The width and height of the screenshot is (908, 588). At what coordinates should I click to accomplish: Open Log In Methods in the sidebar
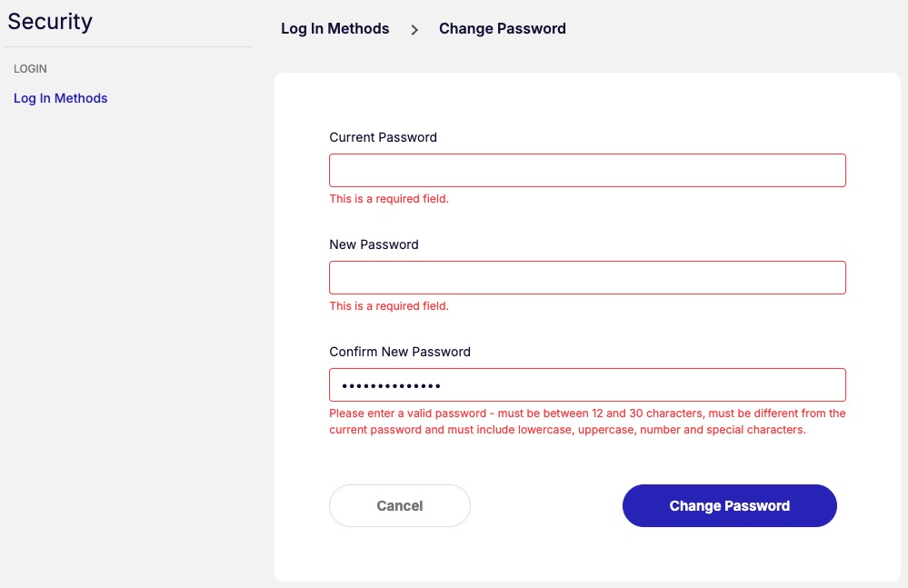click(61, 98)
